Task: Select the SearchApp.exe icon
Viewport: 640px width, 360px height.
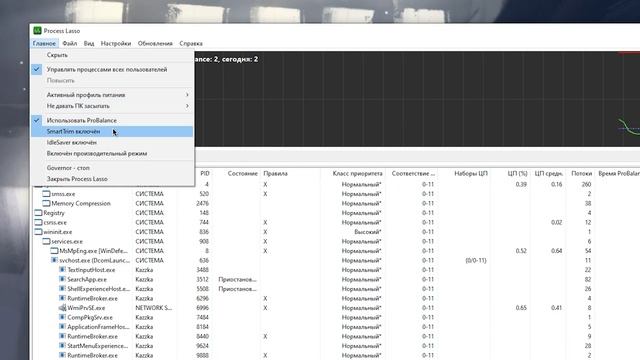Action: click(62, 279)
